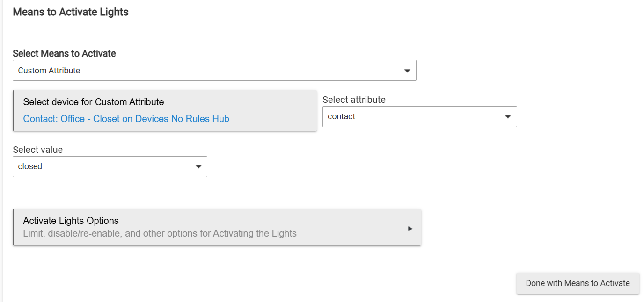Click the 'Custom Attribute' selected text
Screen dimensions: 644x302
pos(49,71)
